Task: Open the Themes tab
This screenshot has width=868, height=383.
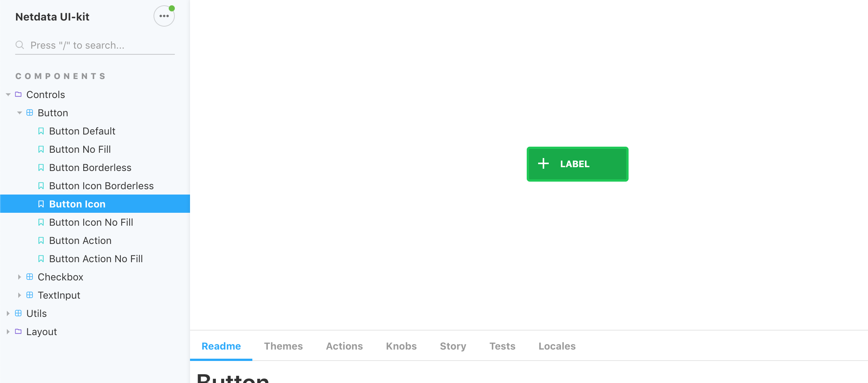Action: 283,346
